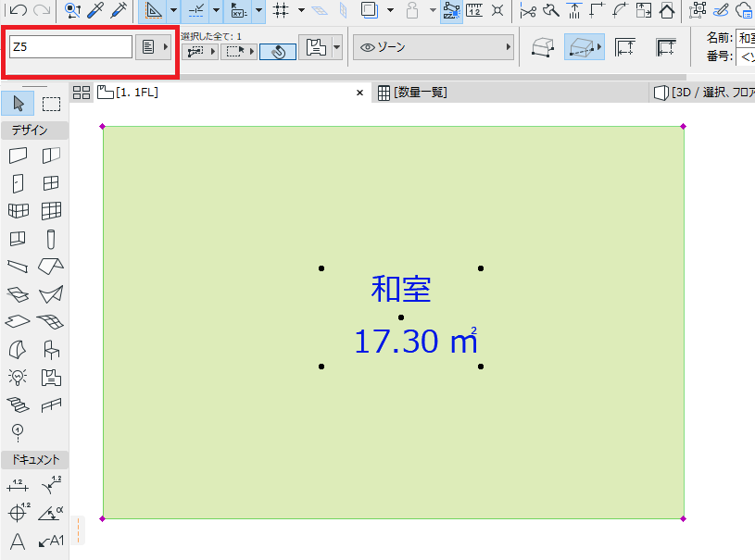This screenshot has height=560, width=755.
Task: Open zone settings dialog button beside Z5
Action: 153,46
